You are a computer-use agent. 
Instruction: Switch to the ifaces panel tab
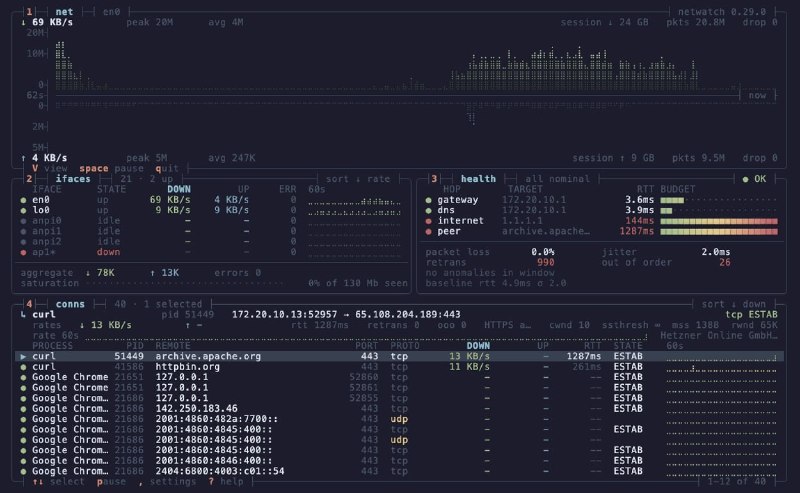[73, 179]
